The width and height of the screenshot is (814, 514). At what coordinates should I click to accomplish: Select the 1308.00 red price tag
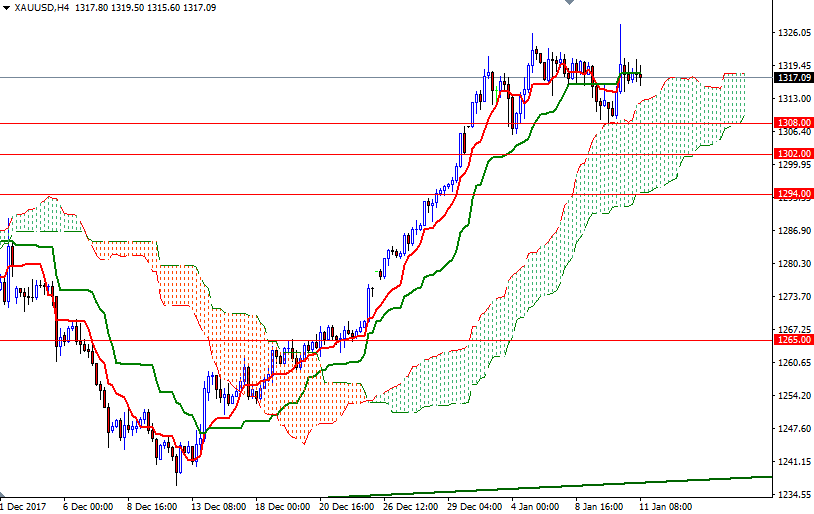click(x=792, y=122)
